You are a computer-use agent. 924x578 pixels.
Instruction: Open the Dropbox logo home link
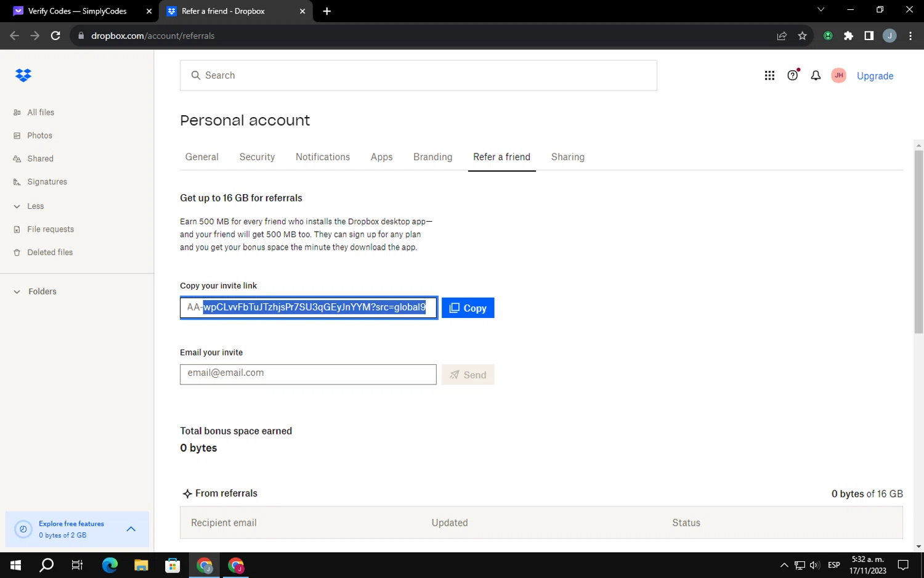pyautogui.click(x=23, y=75)
